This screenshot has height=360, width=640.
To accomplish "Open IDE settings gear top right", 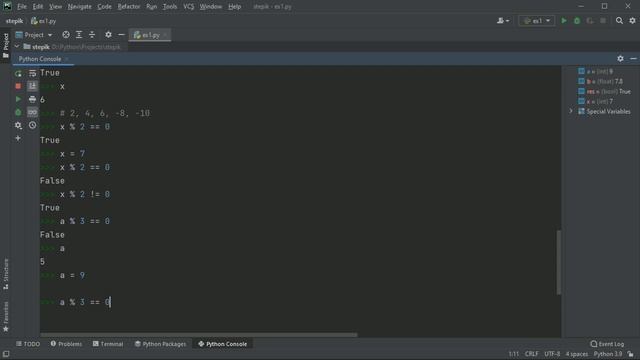I will (632, 20).
